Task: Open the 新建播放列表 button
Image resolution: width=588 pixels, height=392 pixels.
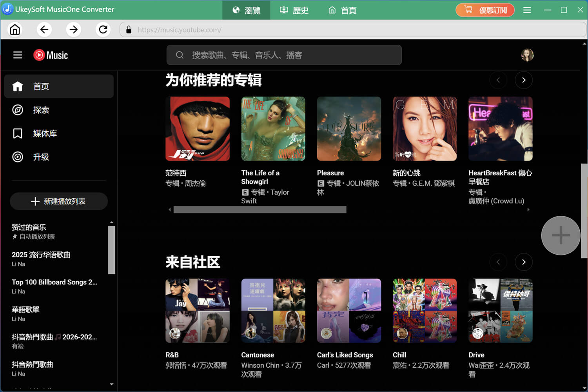Action: [x=58, y=201]
